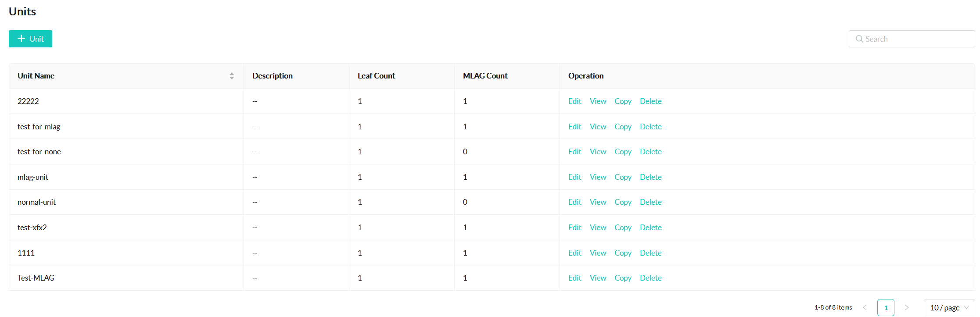Viewport: 980px width, 317px height.
Task: Delete the Test-MLAG unit
Action: coord(650,278)
